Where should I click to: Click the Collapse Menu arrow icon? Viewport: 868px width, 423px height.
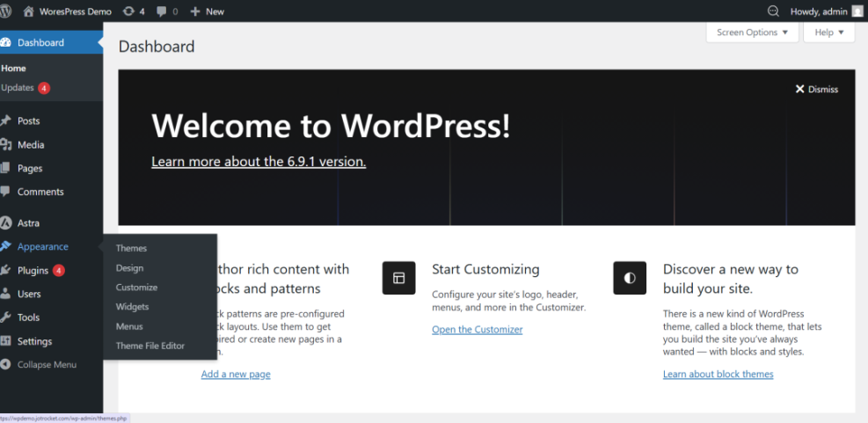click(x=5, y=365)
